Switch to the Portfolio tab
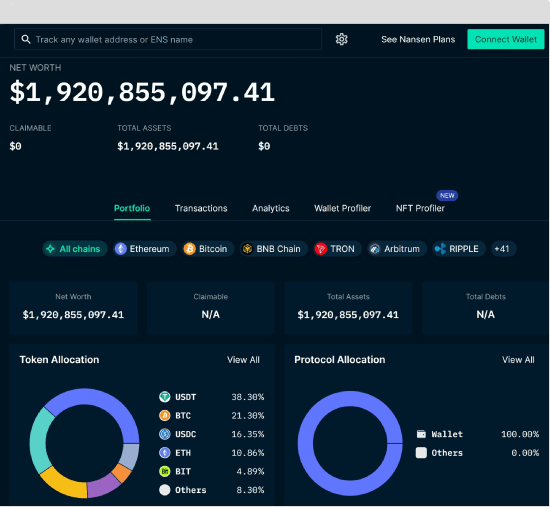The height and width of the screenshot is (507, 550). point(132,208)
